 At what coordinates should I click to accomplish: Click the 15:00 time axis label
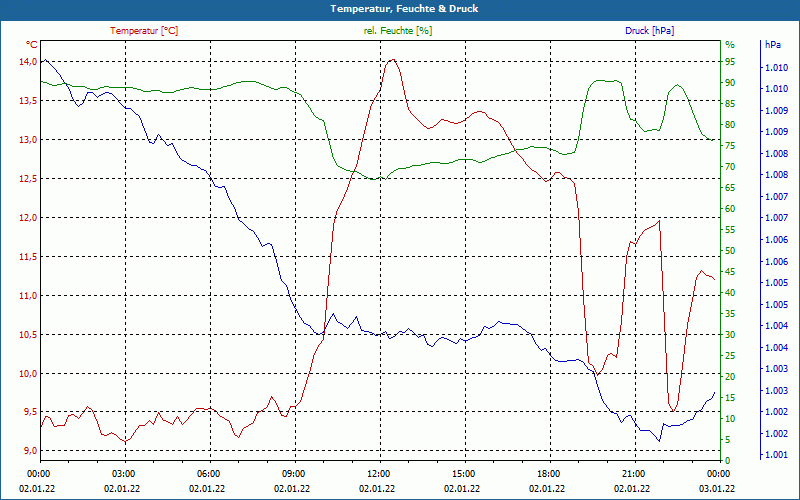pyautogui.click(x=462, y=474)
